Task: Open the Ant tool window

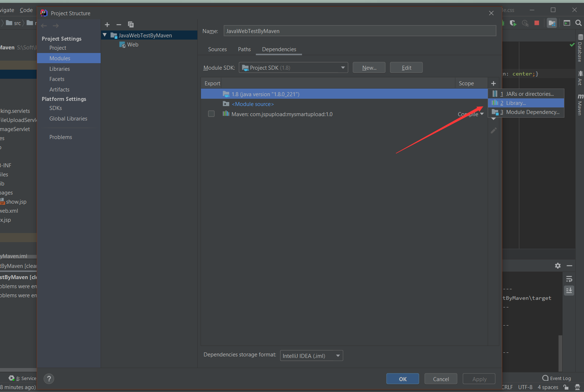Action: click(x=580, y=78)
